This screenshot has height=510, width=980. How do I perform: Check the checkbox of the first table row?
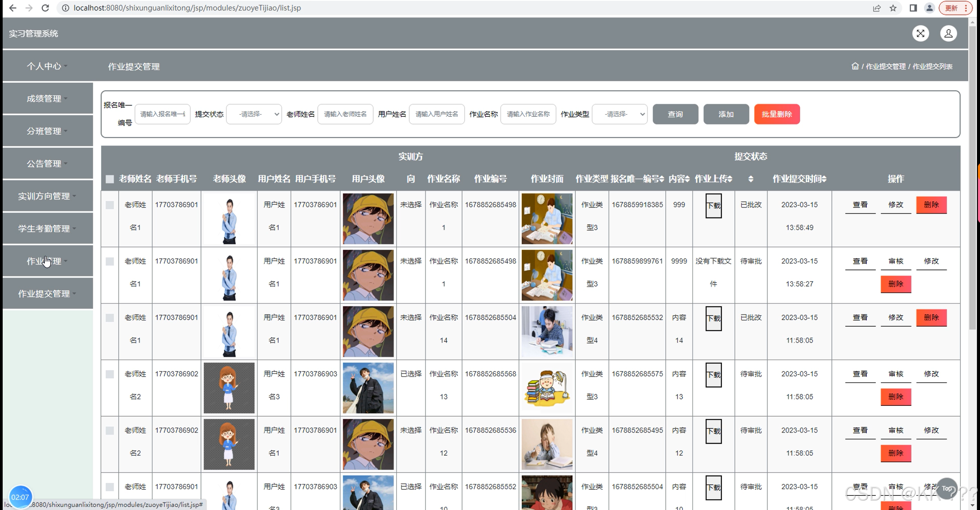pos(109,205)
